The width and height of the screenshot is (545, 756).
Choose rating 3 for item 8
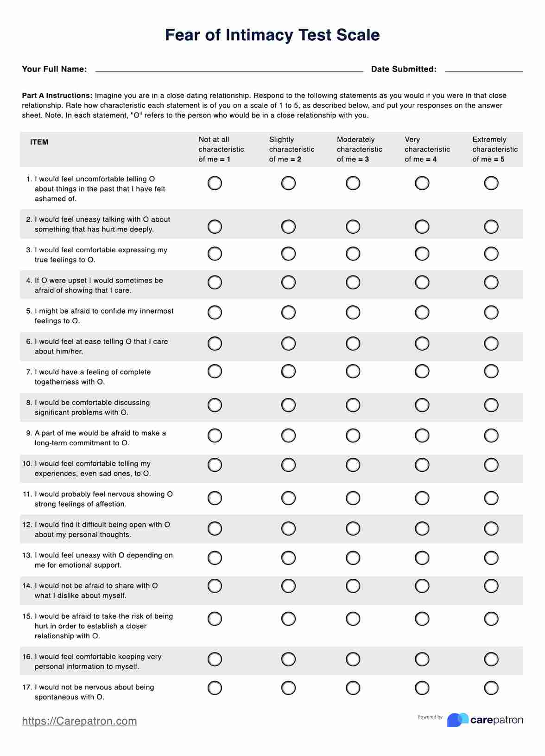pos(353,405)
